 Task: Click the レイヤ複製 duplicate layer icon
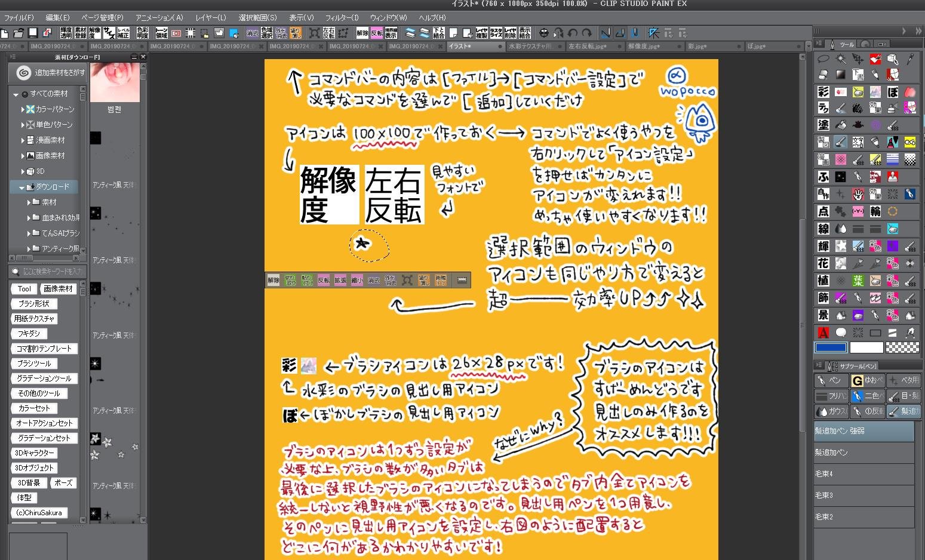coord(482,33)
